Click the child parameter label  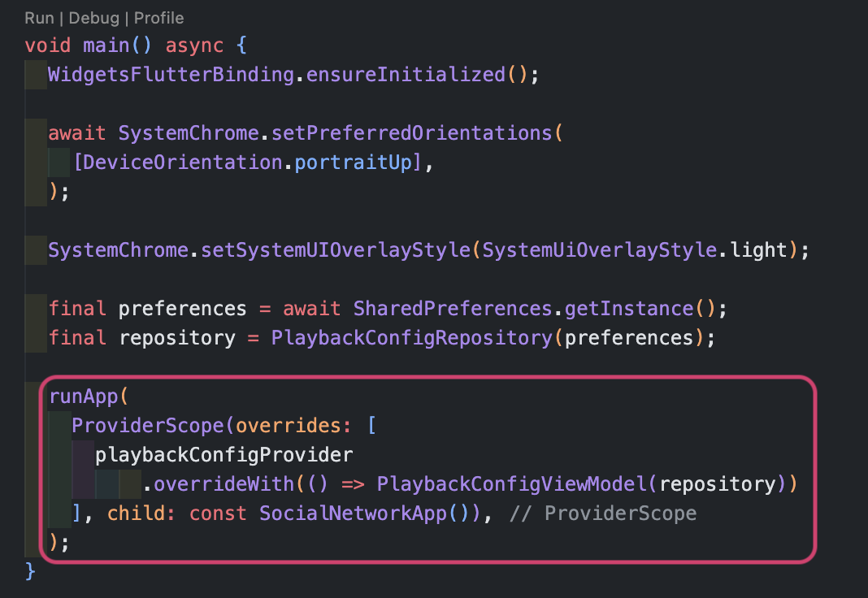pos(135,514)
